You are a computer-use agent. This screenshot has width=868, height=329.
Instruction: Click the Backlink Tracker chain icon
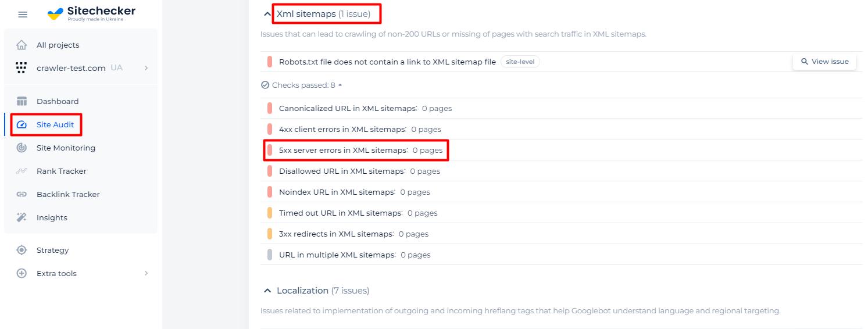click(22, 194)
